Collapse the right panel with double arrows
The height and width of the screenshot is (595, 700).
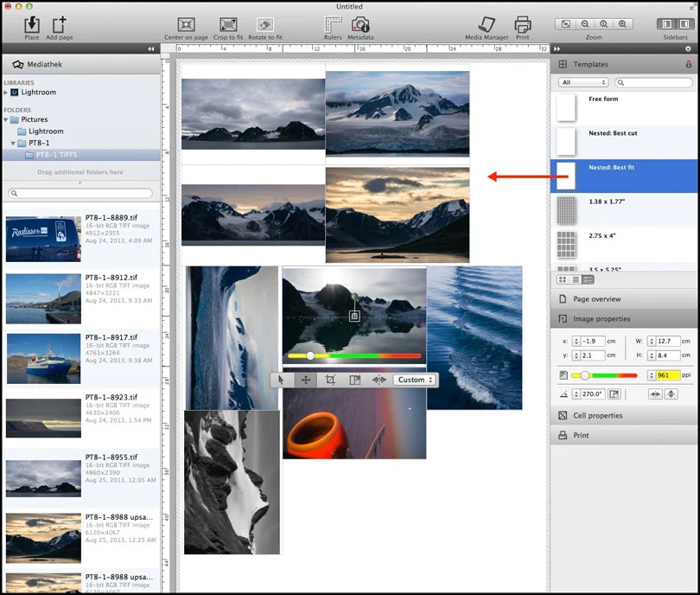(x=557, y=48)
